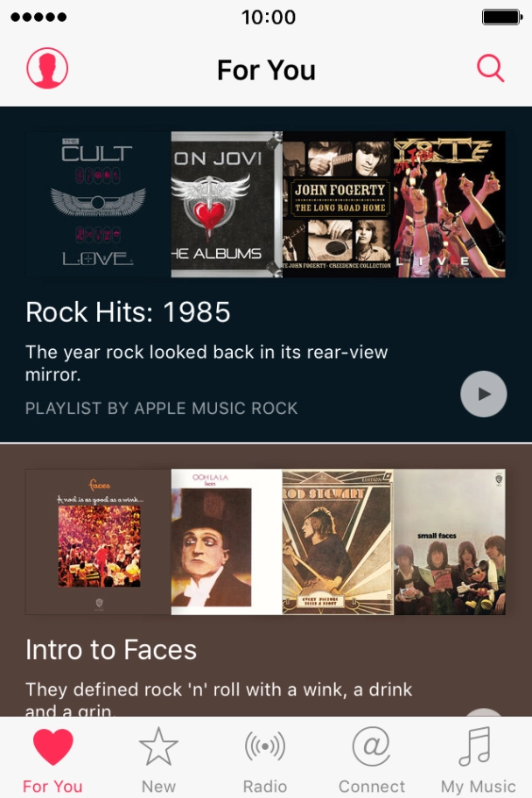The height and width of the screenshot is (798, 532).
Task: Open the Intro to Faces playlist title
Action: (111, 649)
